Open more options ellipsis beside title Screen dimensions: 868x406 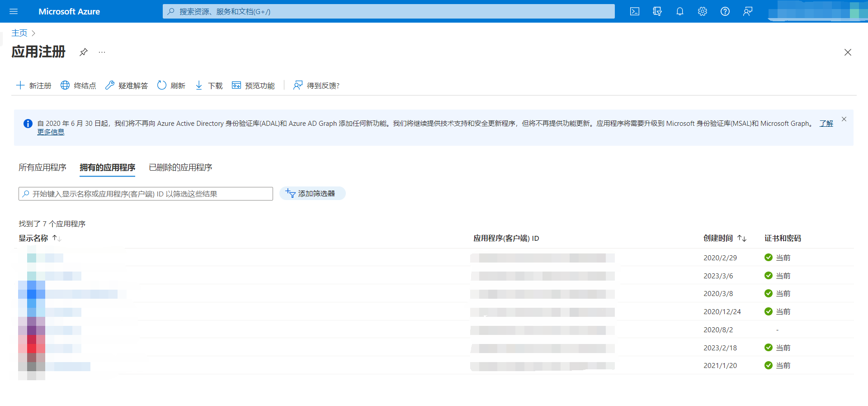[102, 52]
